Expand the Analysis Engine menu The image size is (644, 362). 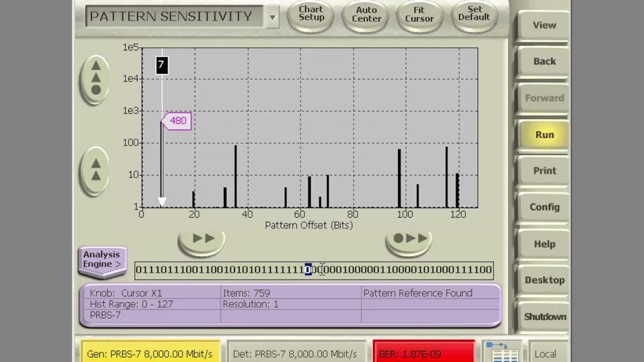[x=102, y=260]
